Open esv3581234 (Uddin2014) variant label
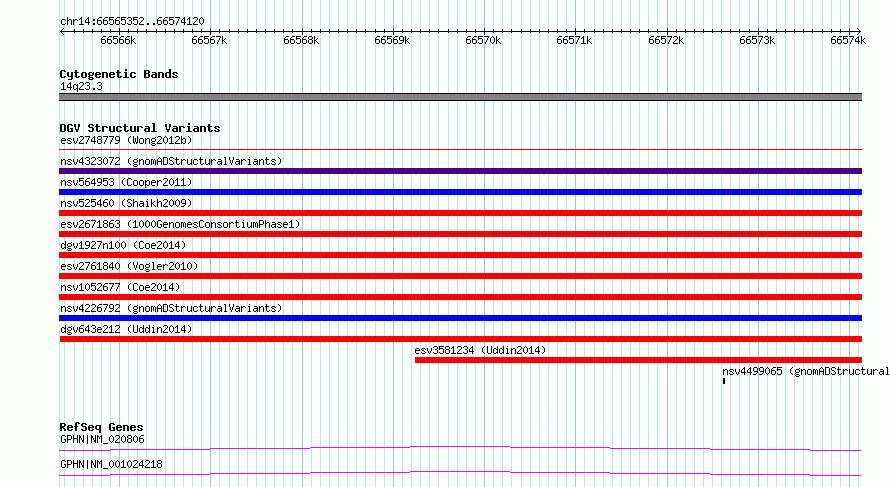 pos(480,350)
